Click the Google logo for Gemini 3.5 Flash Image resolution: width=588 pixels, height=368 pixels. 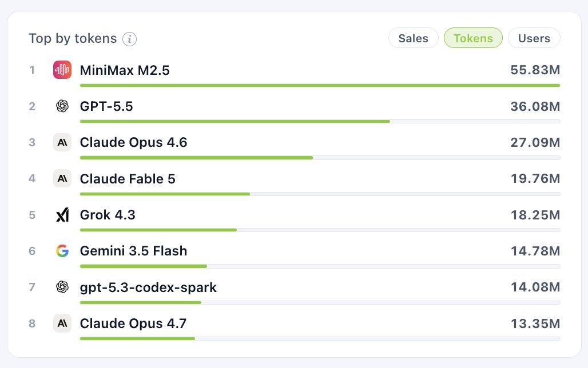click(62, 251)
